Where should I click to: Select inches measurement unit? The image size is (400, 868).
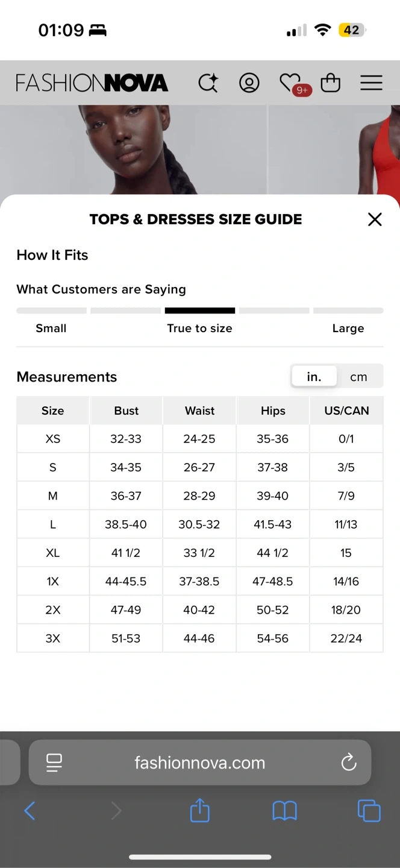pyautogui.click(x=314, y=377)
